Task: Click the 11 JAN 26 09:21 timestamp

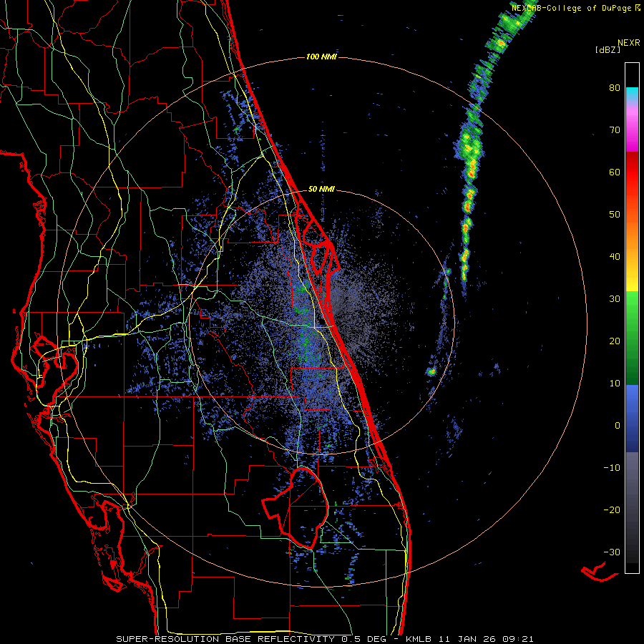Action: (x=487, y=639)
